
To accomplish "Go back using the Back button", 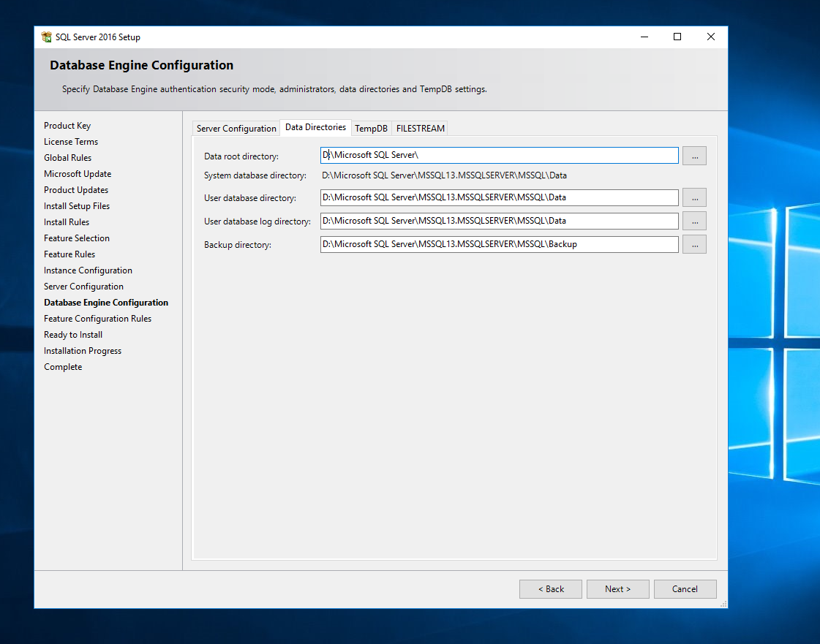I will pyautogui.click(x=550, y=589).
